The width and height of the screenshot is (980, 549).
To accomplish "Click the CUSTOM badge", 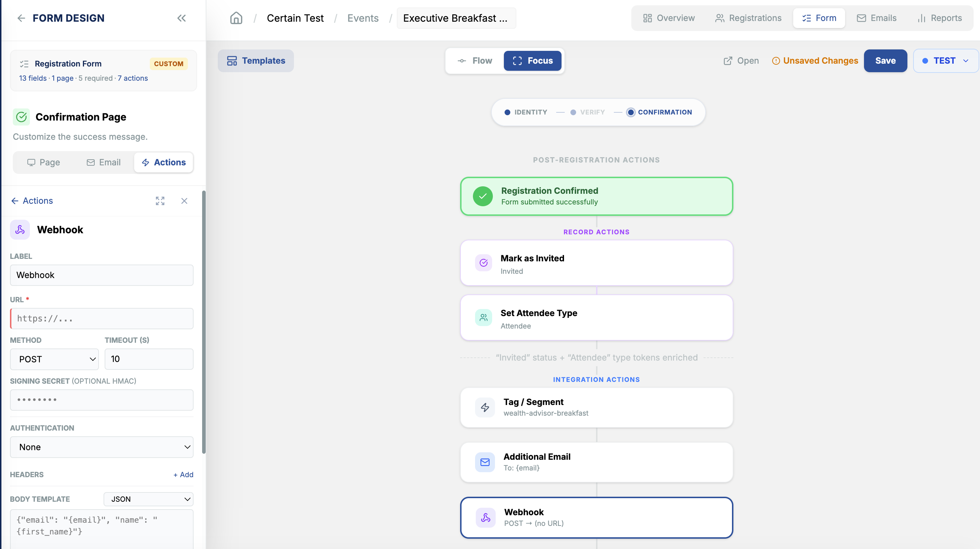I will [x=169, y=64].
